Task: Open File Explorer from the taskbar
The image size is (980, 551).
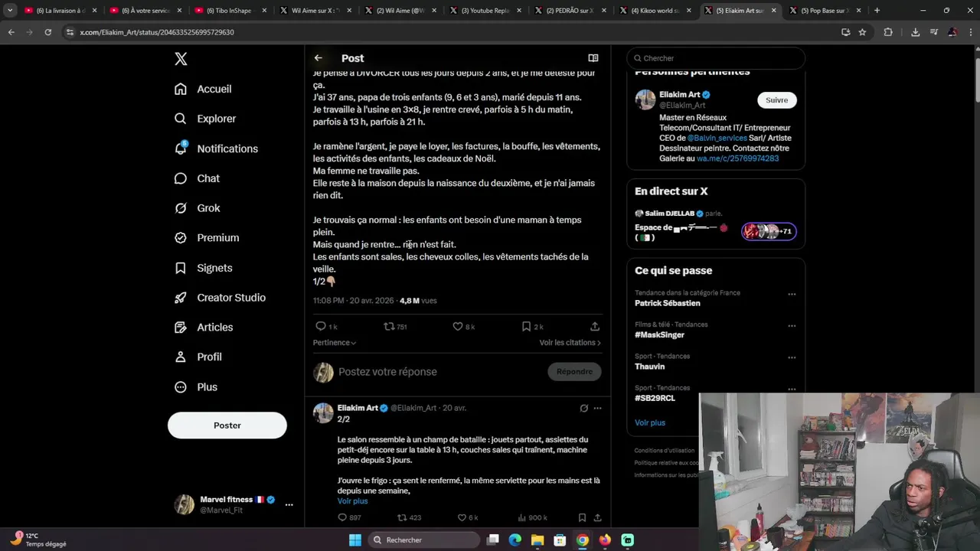Action: coord(537,540)
